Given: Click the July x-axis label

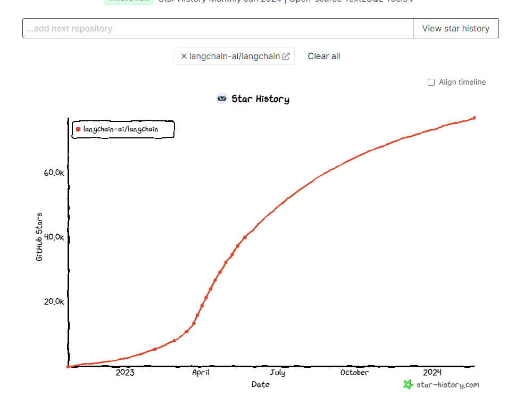Looking at the screenshot, I should (x=278, y=373).
